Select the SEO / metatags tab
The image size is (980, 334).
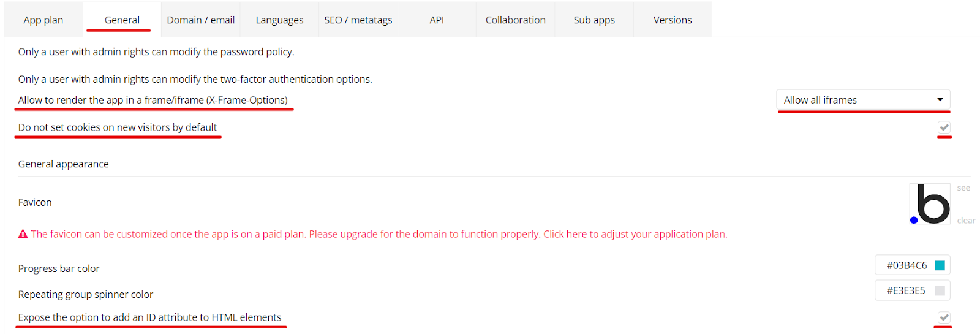(358, 20)
